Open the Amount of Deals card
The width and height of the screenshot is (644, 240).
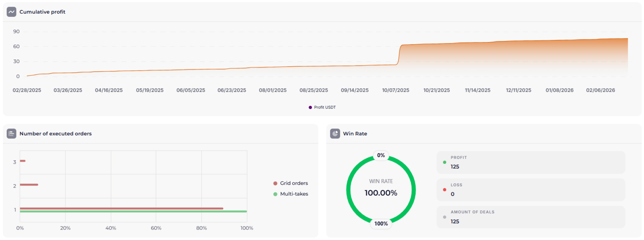(x=531, y=217)
